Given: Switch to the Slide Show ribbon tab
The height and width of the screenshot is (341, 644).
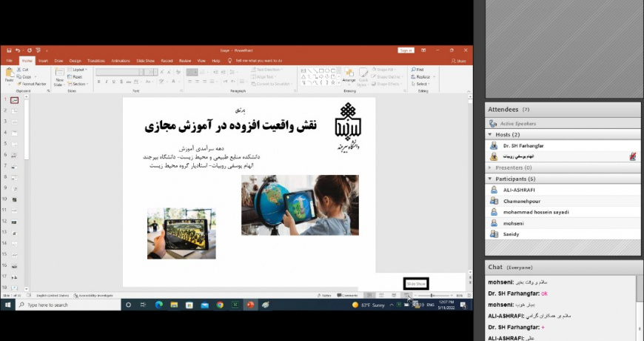Looking at the screenshot, I should pyautogui.click(x=145, y=61).
